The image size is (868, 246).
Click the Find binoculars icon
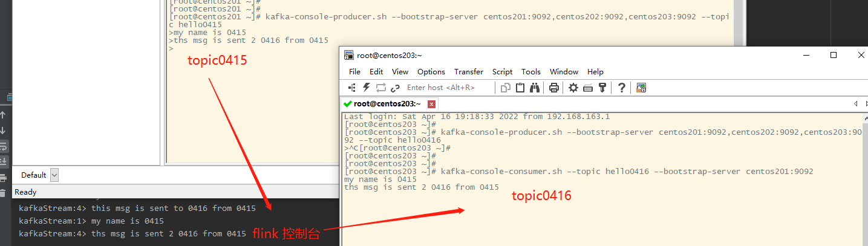(535, 88)
